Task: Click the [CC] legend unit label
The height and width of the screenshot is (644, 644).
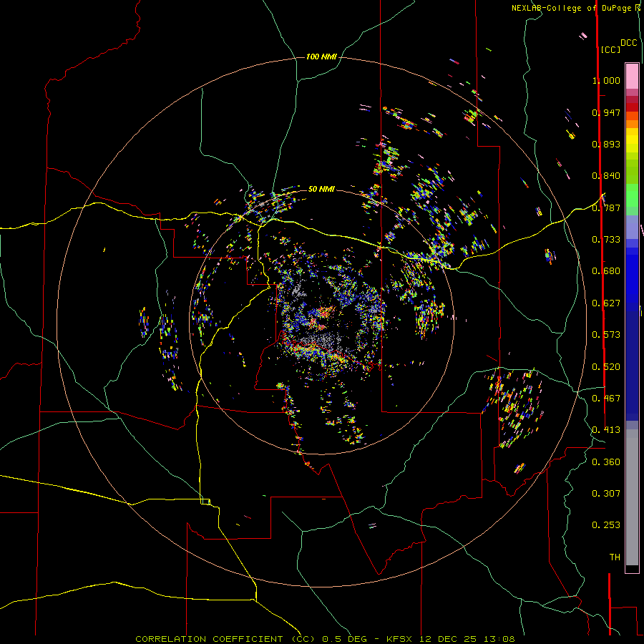Action: (x=610, y=49)
